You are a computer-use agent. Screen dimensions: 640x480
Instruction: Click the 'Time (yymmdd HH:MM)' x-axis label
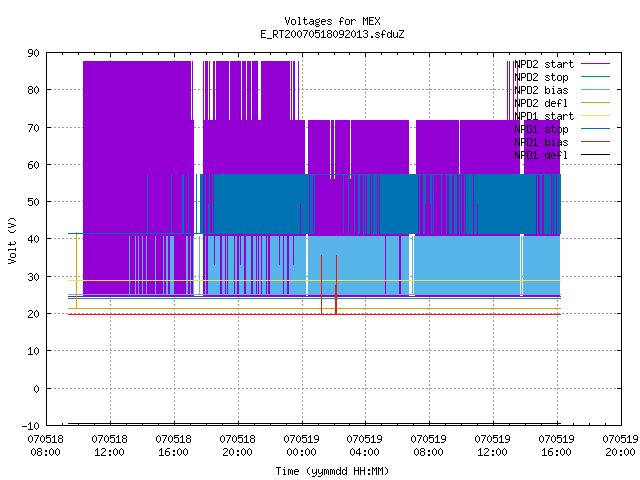(332, 471)
